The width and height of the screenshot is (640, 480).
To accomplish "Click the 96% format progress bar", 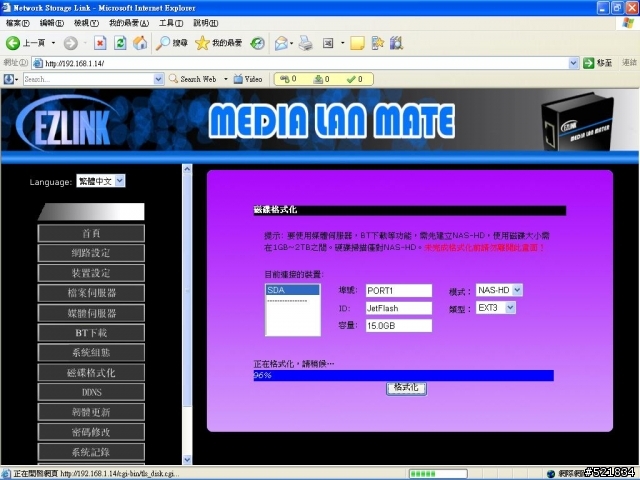I will coord(403,376).
